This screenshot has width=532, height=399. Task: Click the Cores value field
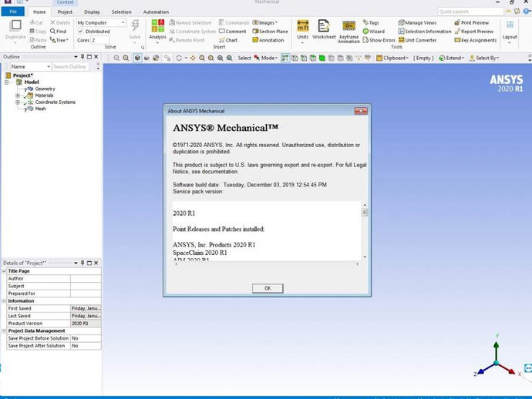coord(100,40)
